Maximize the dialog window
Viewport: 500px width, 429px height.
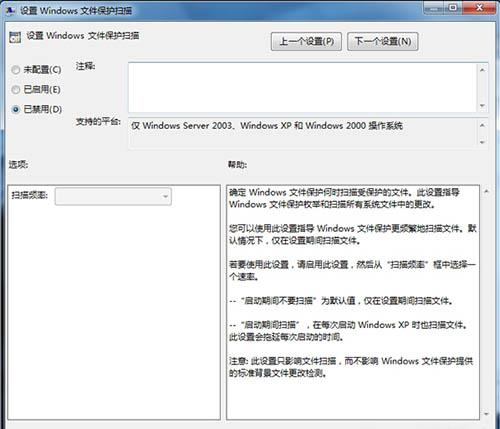tap(453, 7)
